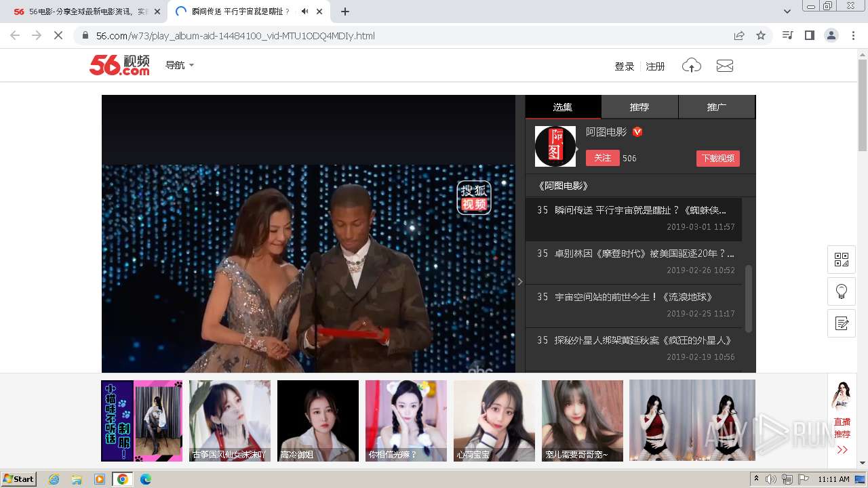
Task: Click the 关注 follow button
Action: pos(603,158)
